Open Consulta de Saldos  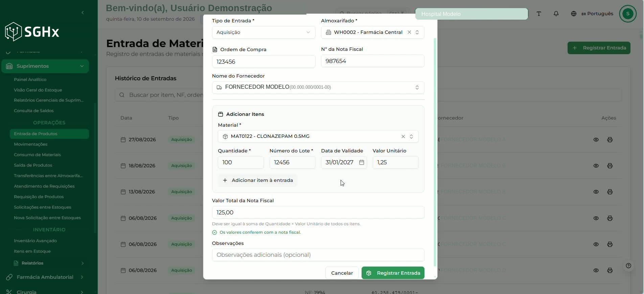(x=34, y=111)
